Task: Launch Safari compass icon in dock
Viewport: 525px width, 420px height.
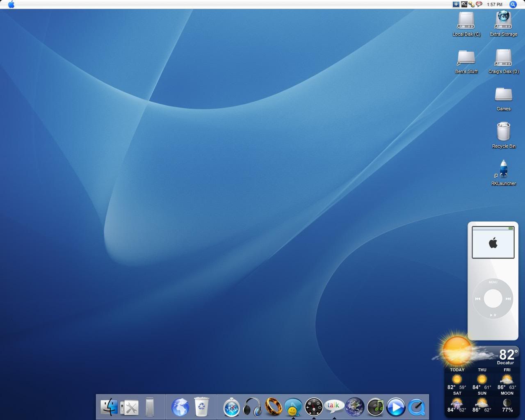Action: [231, 407]
